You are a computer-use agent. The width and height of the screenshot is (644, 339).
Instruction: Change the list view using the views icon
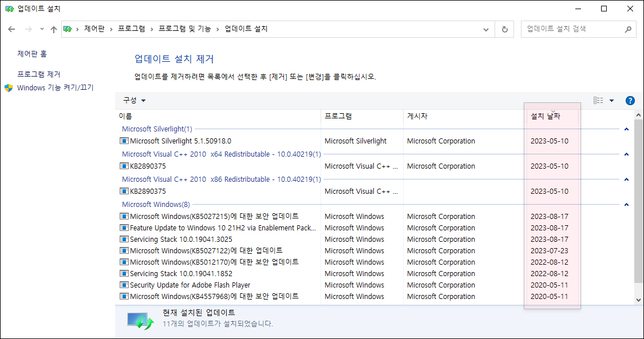click(599, 100)
